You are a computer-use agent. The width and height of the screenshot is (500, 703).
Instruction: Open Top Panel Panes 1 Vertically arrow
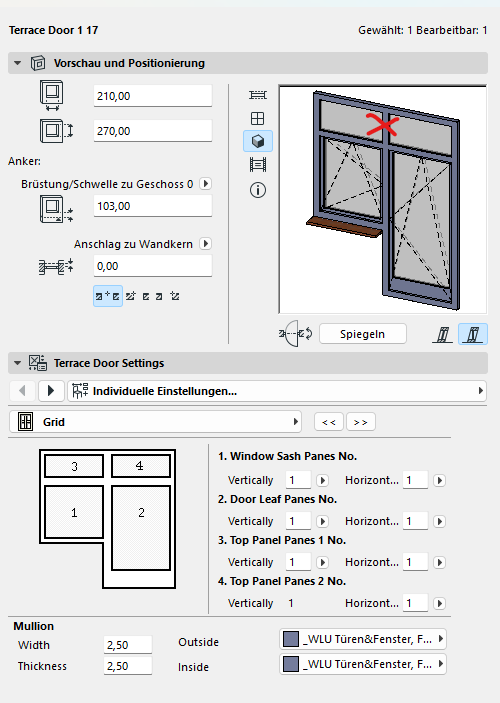point(322,562)
